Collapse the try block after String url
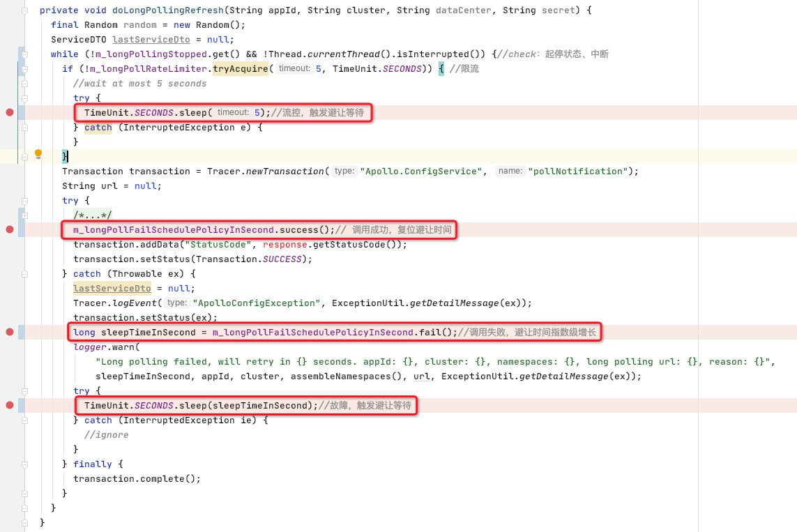797x532 pixels. click(x=24, y=201)
